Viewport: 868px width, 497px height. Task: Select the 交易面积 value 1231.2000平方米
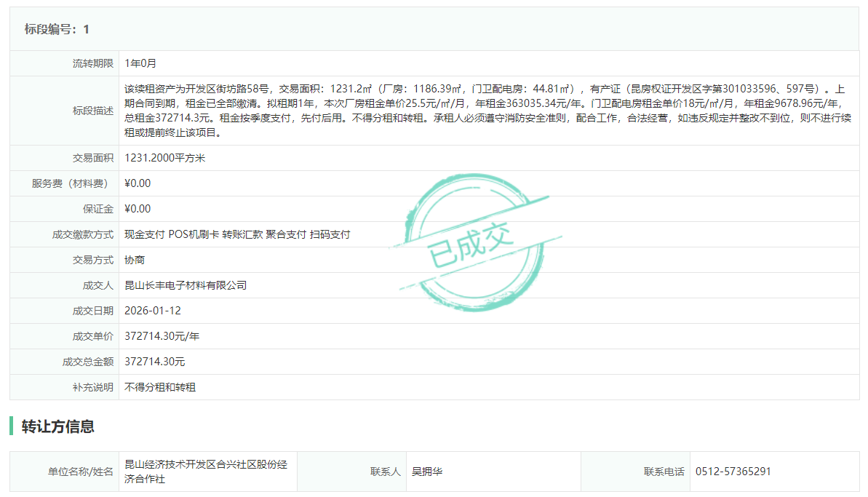pos(164,158)
